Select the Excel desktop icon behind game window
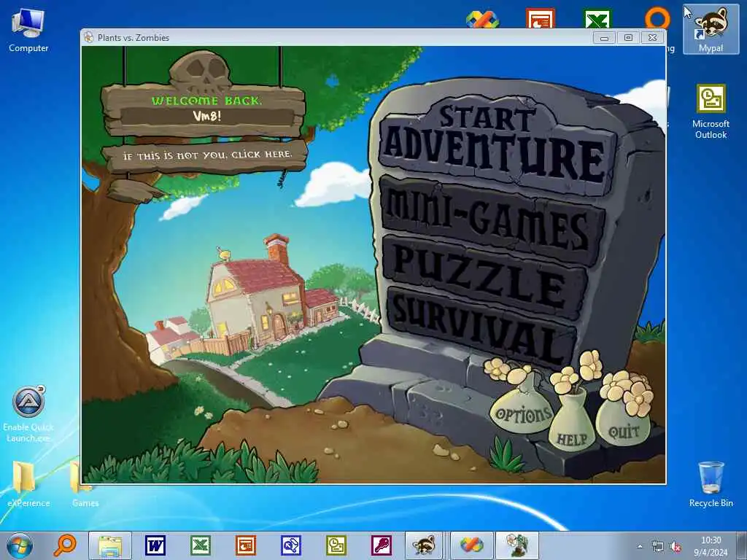The height and width of the screenshot is (560, 747). (597, 18)
